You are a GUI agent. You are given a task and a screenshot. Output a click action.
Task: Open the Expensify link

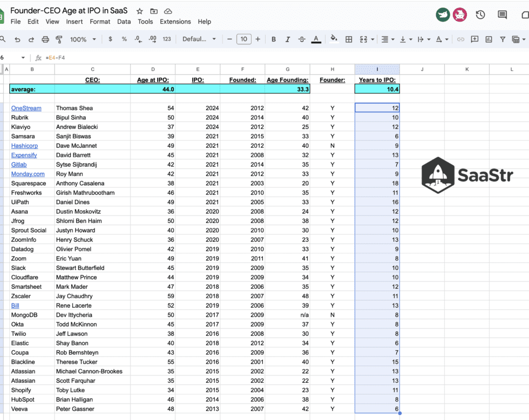[24, 155]
